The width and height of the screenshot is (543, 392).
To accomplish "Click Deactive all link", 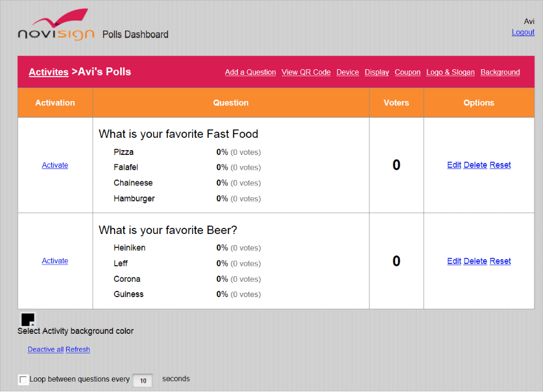I will (x=45, y=350).
